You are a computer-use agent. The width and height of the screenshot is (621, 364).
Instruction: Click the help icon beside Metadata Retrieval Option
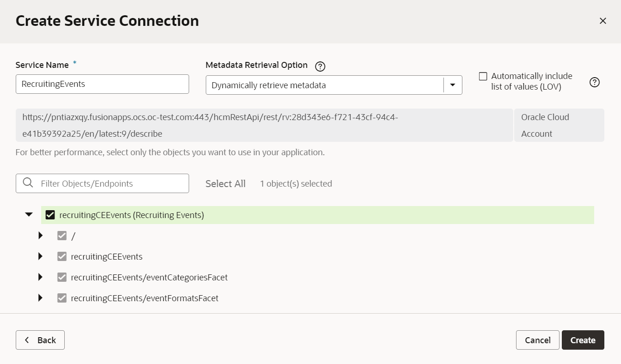(x=320, y=66)
